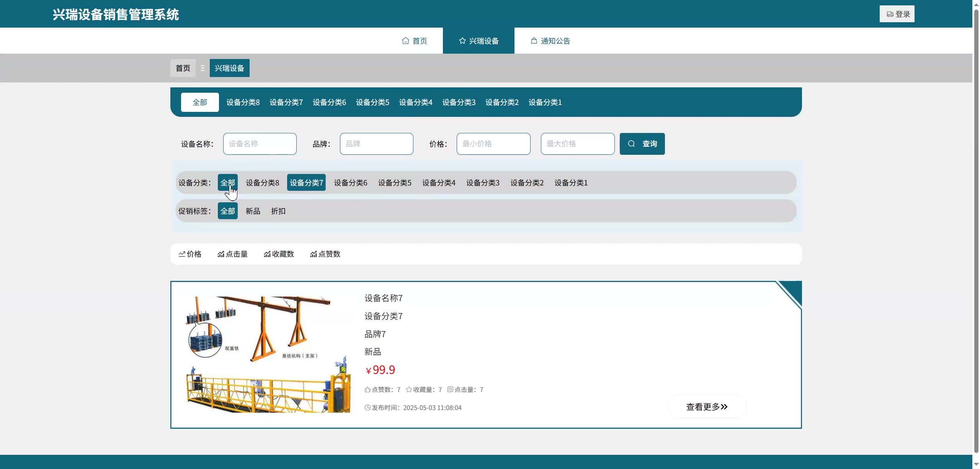Focus the 最小价格 input field
Viewport: 980px width, 469px height.
493,144
